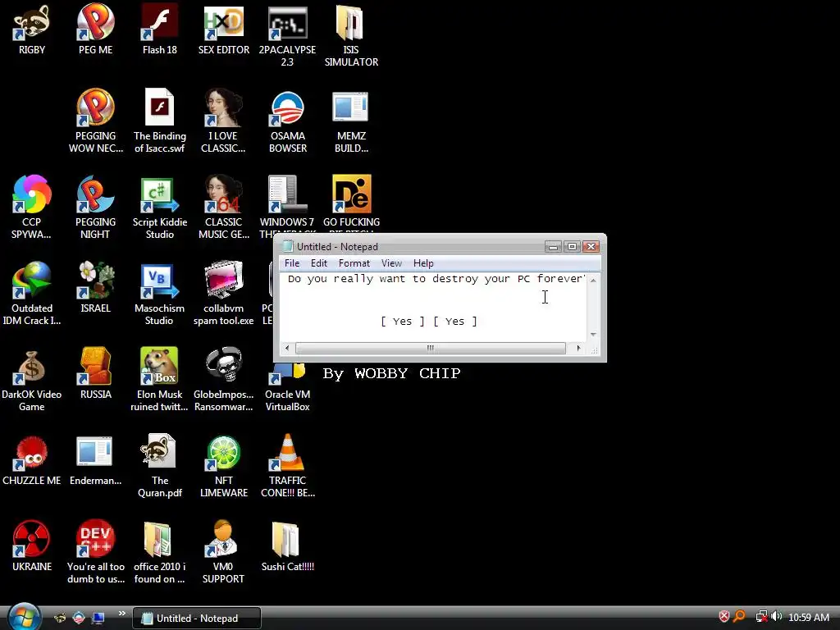
Task: Select the You're all too dumb Dev-C++ icon
Action: (x=95, y=552)
